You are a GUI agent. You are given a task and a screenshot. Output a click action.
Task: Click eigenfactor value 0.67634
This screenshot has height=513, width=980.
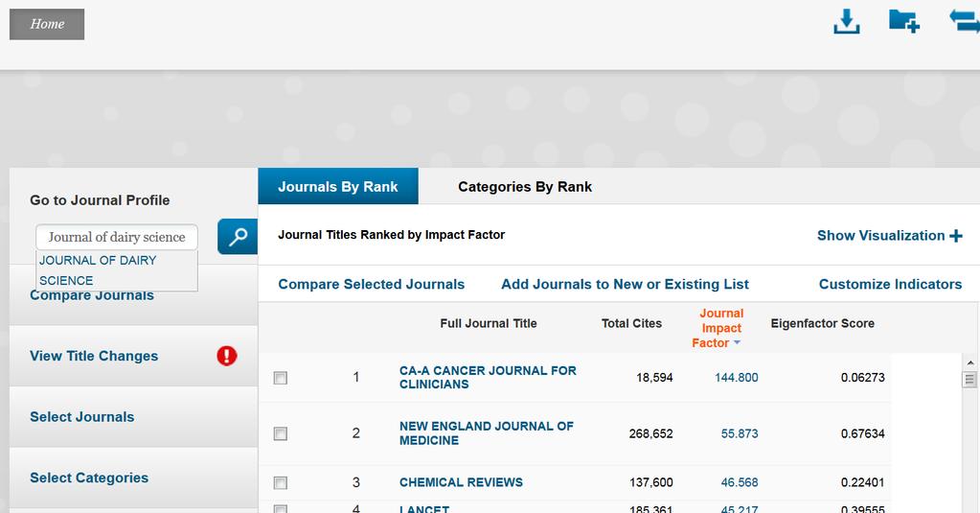[862, 433]
